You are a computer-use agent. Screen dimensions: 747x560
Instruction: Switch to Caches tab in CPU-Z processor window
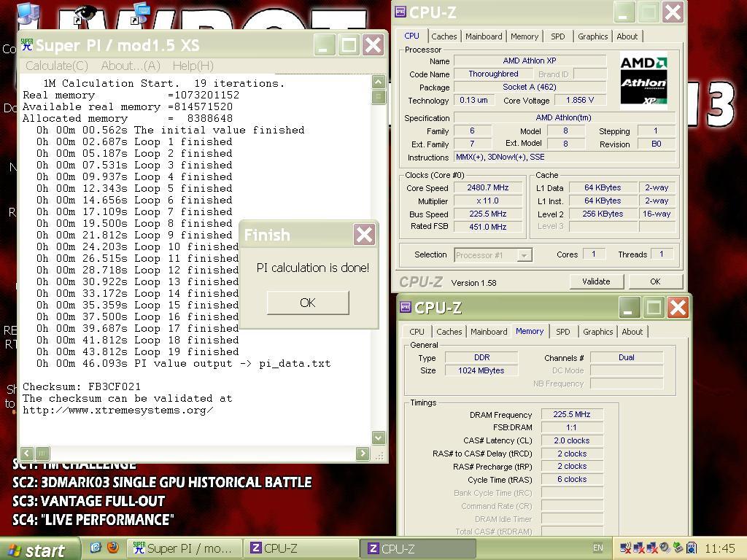444,36
